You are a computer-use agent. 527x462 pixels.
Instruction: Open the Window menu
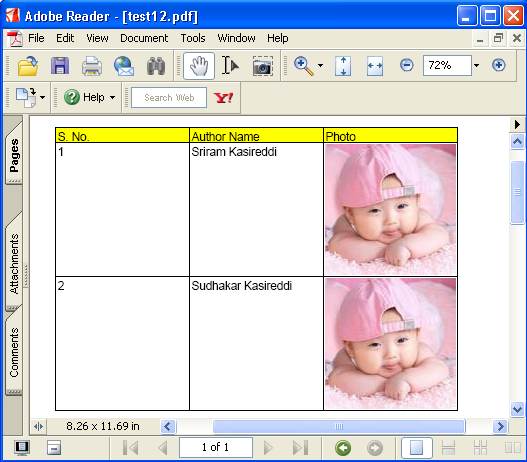point(236,38)
